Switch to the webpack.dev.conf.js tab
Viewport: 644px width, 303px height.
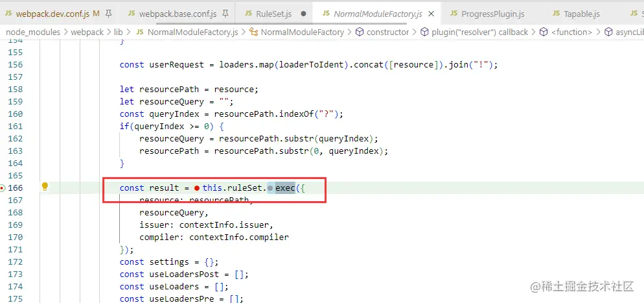(52, 14)
